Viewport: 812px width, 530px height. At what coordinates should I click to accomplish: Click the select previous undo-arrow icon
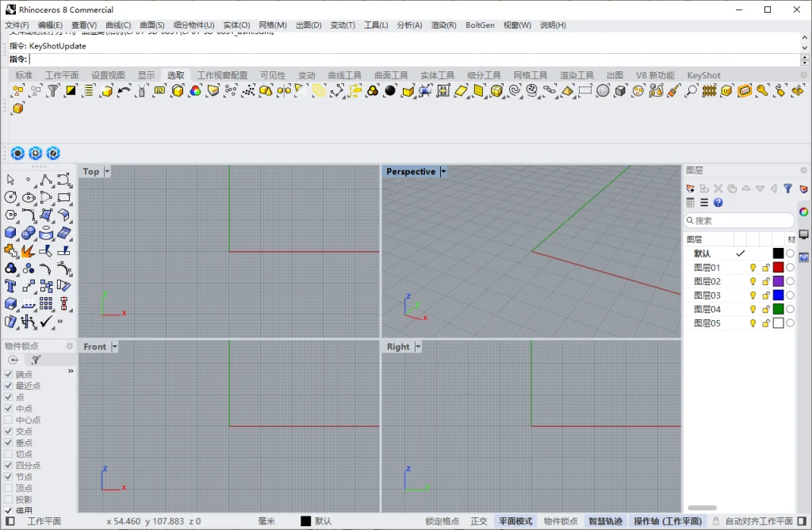[x=124, y=91]
